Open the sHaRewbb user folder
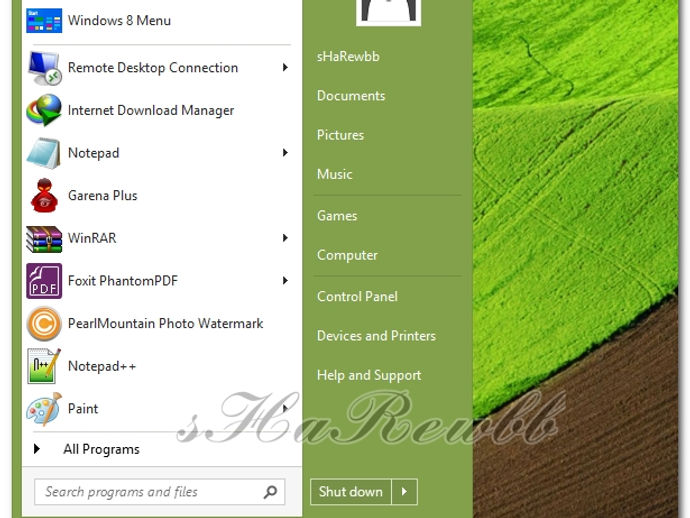The width and height of the screenshot is (690, 518). [x=348, y=56]
